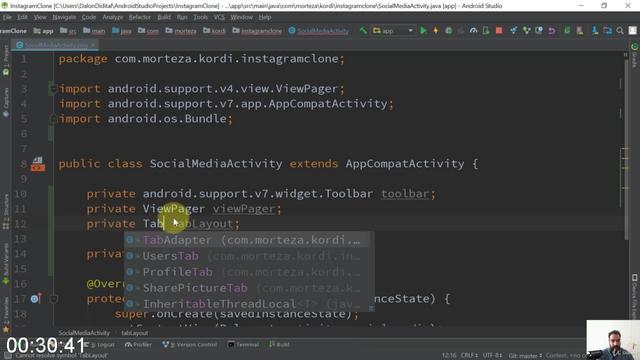
Task: Open the Edit menu
Action: pyautogui.click(x=22, y=17)
